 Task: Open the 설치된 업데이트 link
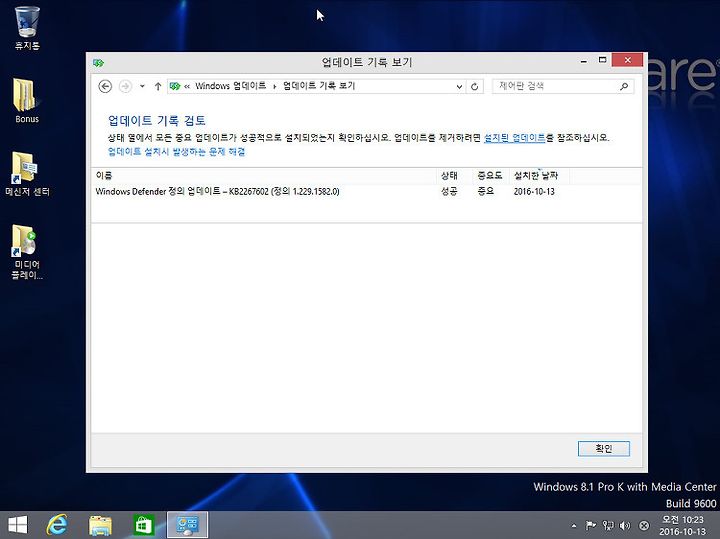(514, 138)
